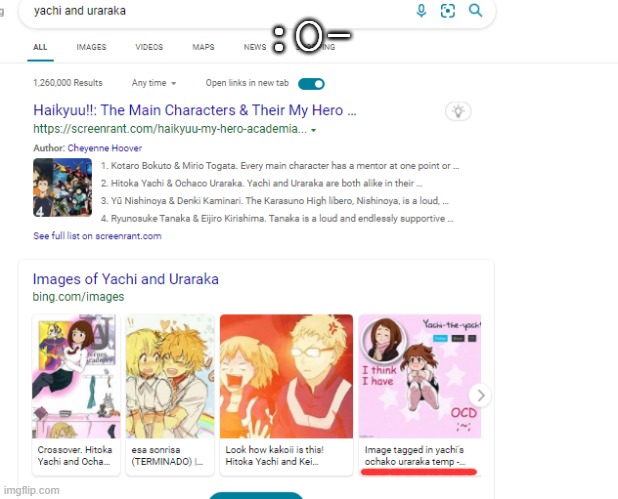Click list item Ryunosuke Tanaka & Eijiro Kirishima
The height and width of the screenshot is (499, 618).
tap(277, 219)
